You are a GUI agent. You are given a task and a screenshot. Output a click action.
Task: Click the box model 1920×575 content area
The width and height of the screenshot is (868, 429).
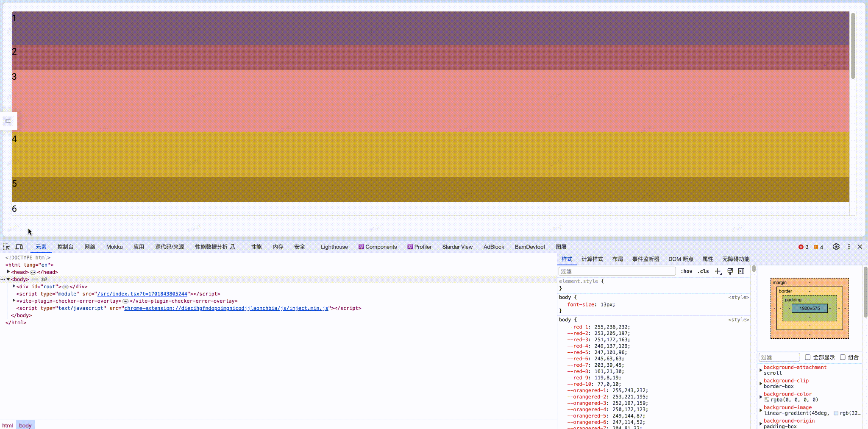click(810, 308)
